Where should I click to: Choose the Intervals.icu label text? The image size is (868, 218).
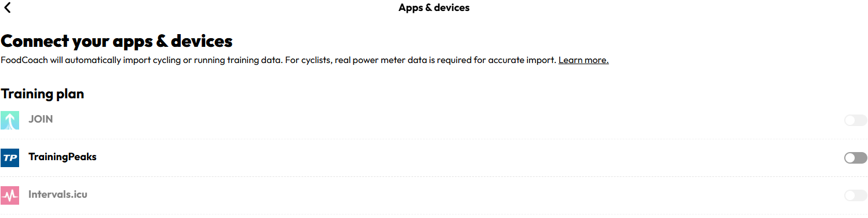click(x=58, y=194)
